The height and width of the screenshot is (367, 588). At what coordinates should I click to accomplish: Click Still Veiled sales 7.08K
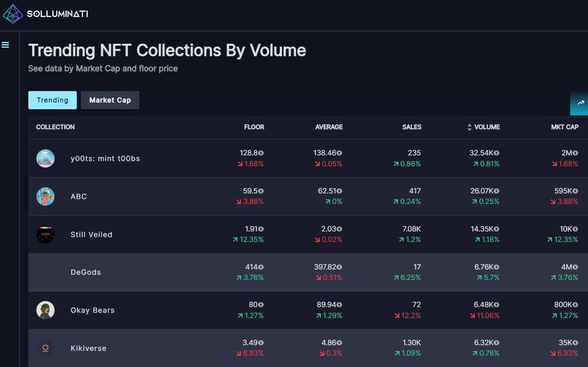[x=411, y=229]
